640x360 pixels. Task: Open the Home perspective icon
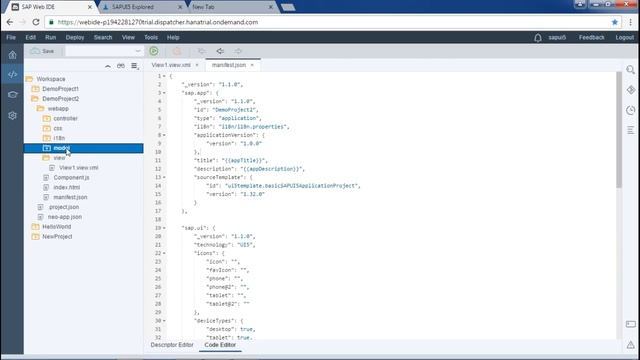coord(12,54)
